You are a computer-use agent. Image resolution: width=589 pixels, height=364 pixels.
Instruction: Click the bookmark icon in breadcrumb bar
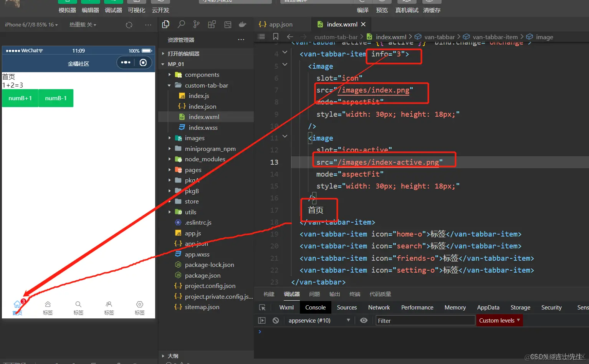tap(276, 36)
